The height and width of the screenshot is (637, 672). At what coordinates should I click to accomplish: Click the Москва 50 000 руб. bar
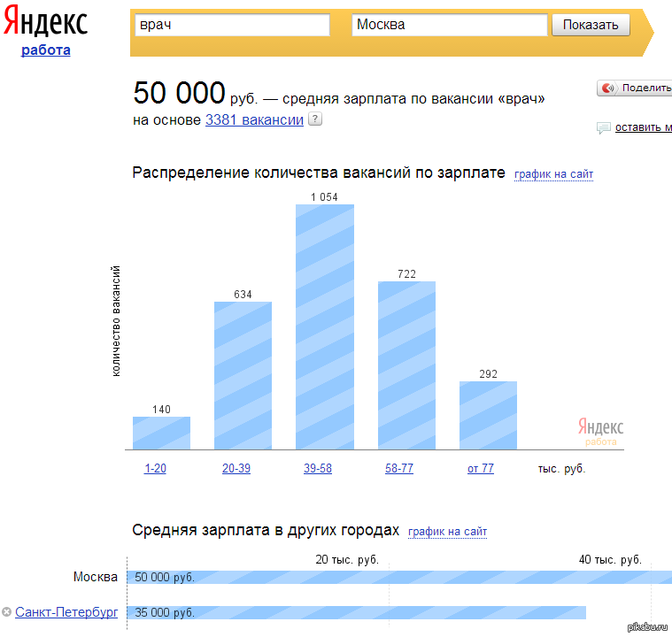[x=400, y=577]
